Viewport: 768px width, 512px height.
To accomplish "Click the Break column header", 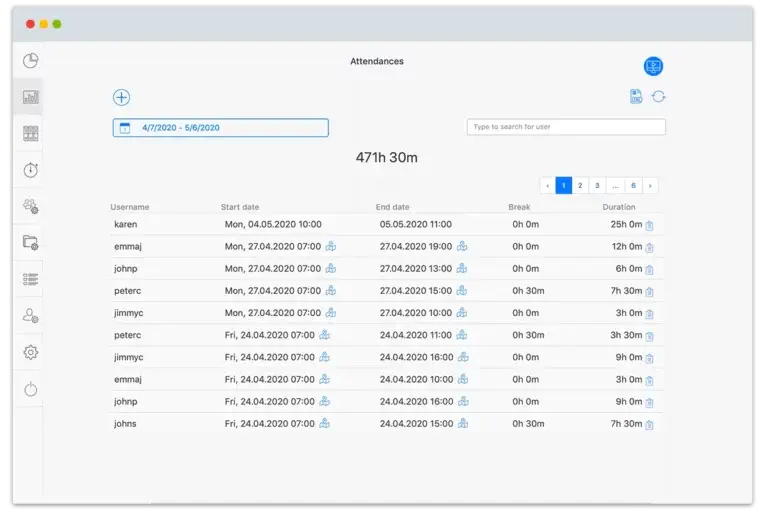I will 519,207.
